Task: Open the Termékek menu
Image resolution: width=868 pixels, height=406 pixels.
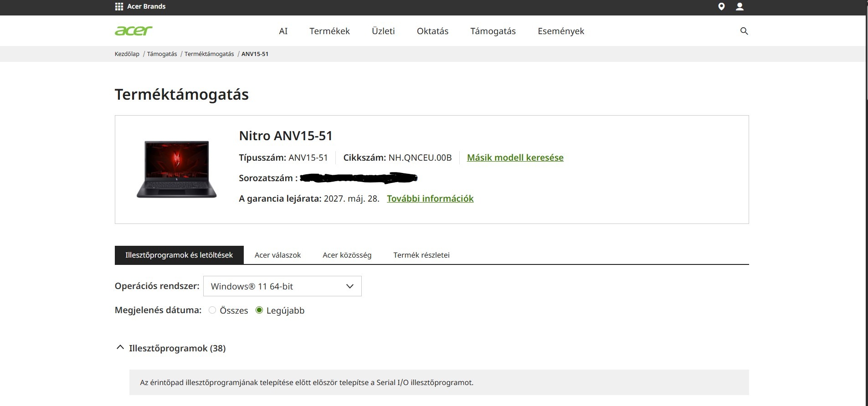Action: click(329, 31)
